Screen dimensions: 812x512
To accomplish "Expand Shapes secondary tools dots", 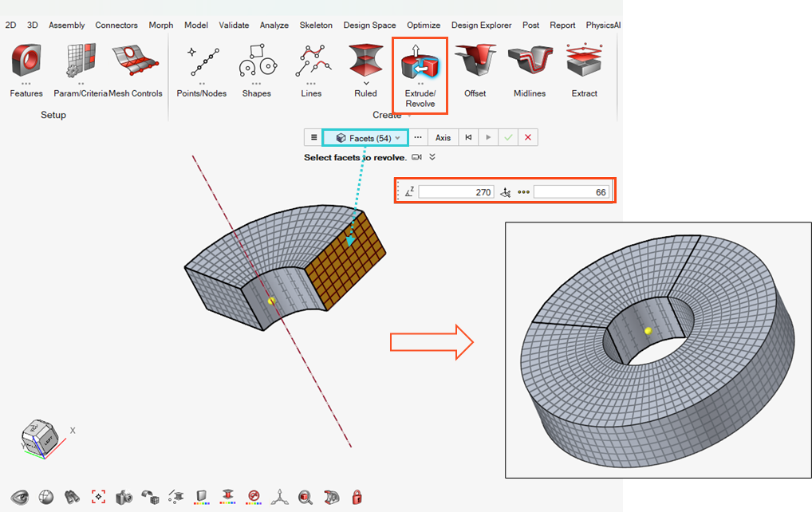I will pos(256,84).
